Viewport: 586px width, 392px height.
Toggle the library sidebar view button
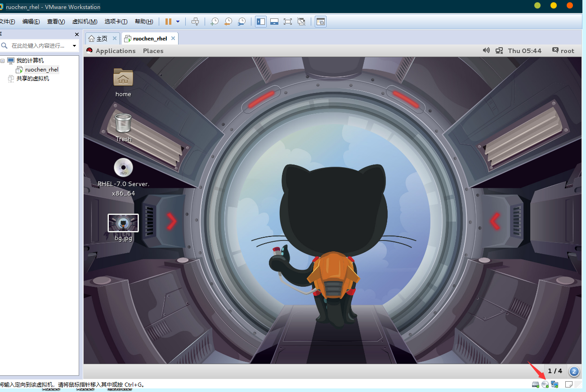point(260,22)
